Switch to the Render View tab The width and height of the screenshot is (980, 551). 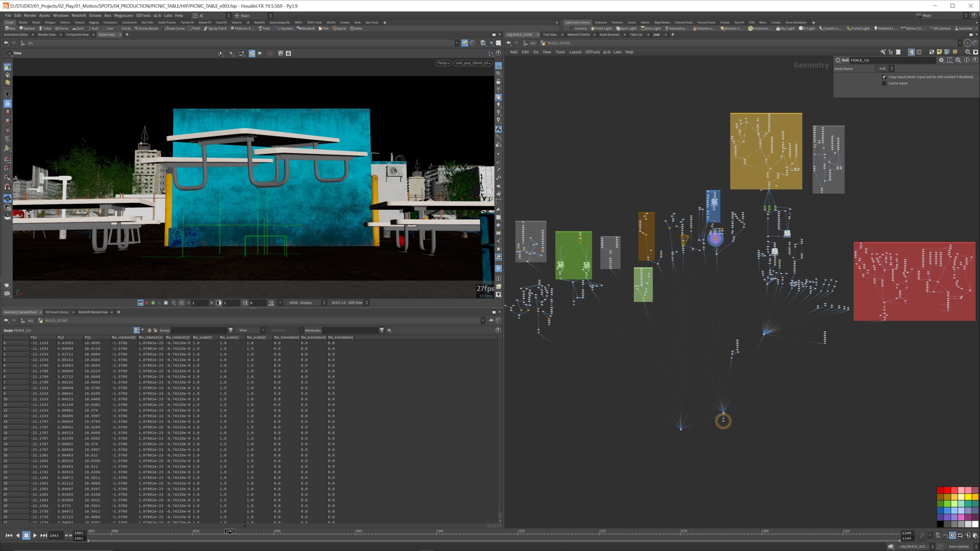point(47,34)
